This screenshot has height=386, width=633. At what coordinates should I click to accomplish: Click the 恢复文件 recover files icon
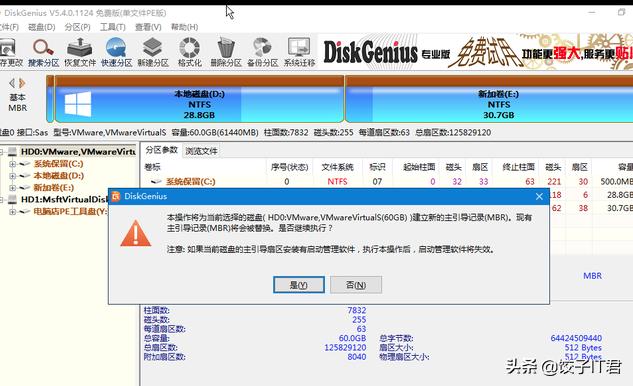tap(80, 48)
